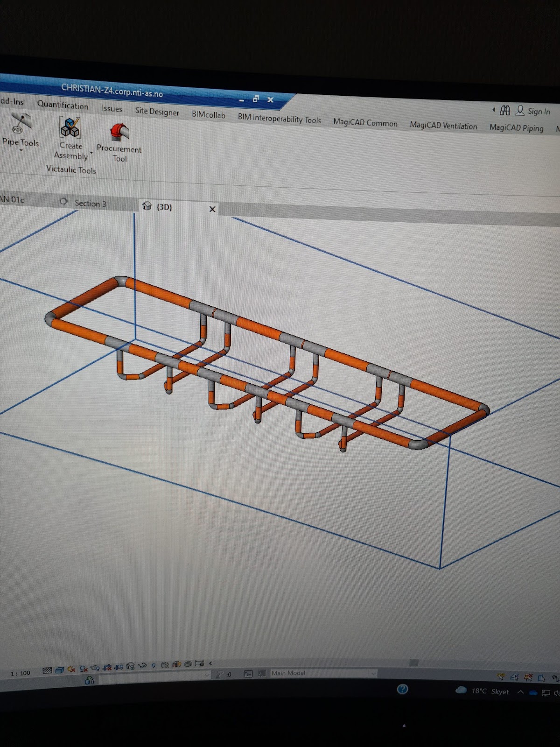
Task: Click the horizontal scrollbar thumb below the view
Action: (413, 663)
